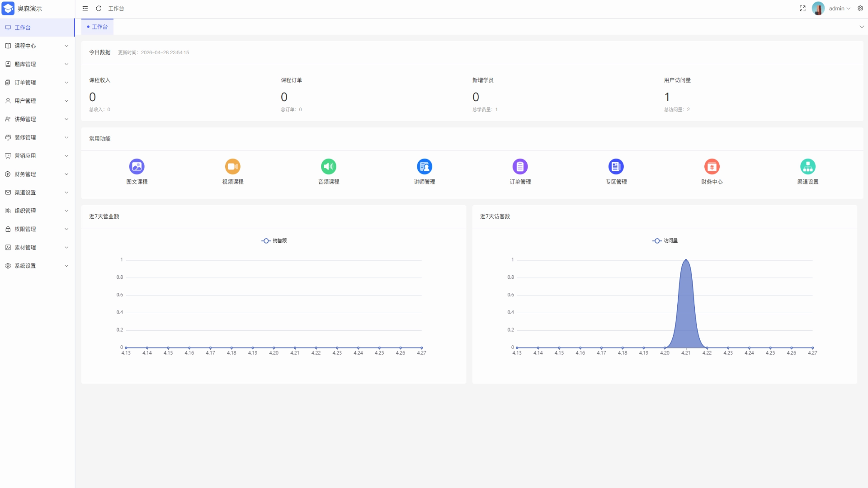The height and width of the screenshot is (488, 868).
Task: Open the 专区管理 shortcut icon
Action: [x=616, y=167]
